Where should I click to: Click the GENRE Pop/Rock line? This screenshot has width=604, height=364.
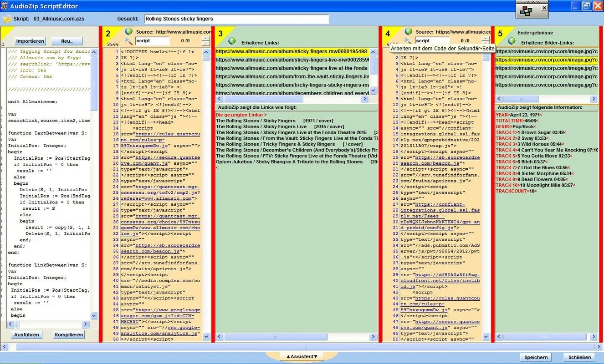coord(516,126)
